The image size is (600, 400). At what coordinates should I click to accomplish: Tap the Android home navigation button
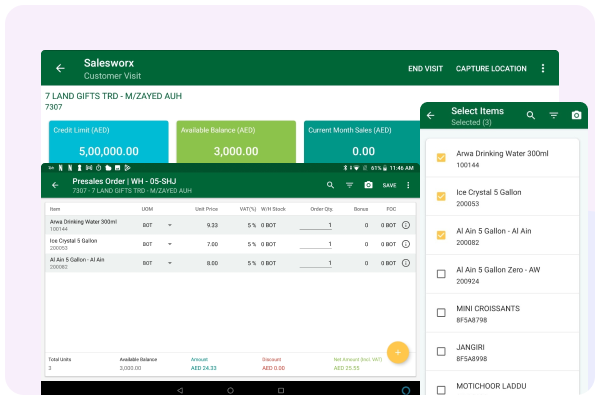228,388
